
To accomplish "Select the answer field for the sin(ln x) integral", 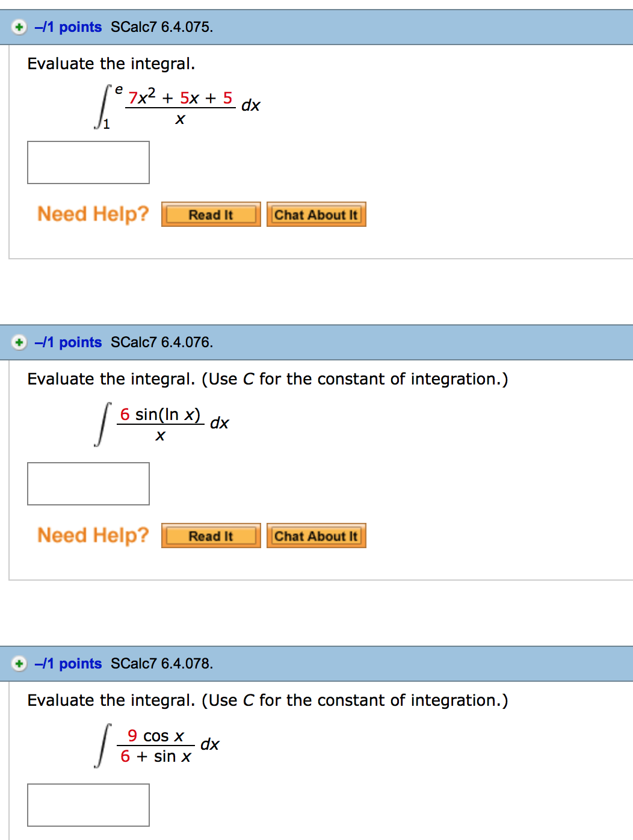I will click(88, 484).
